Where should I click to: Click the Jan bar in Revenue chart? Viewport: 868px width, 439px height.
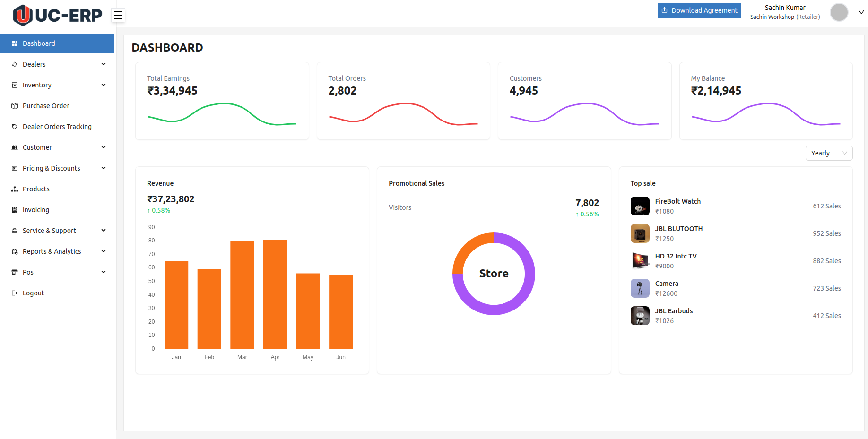pyautogui.click(x=176, y=305)
